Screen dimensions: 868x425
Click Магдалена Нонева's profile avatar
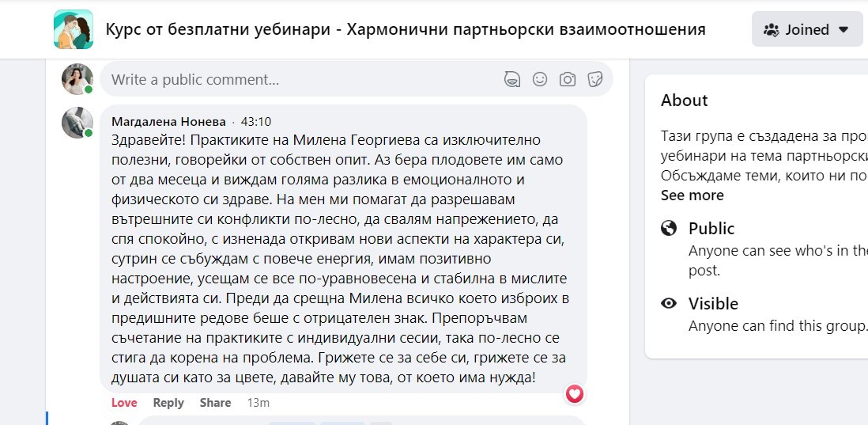[77, 122]
